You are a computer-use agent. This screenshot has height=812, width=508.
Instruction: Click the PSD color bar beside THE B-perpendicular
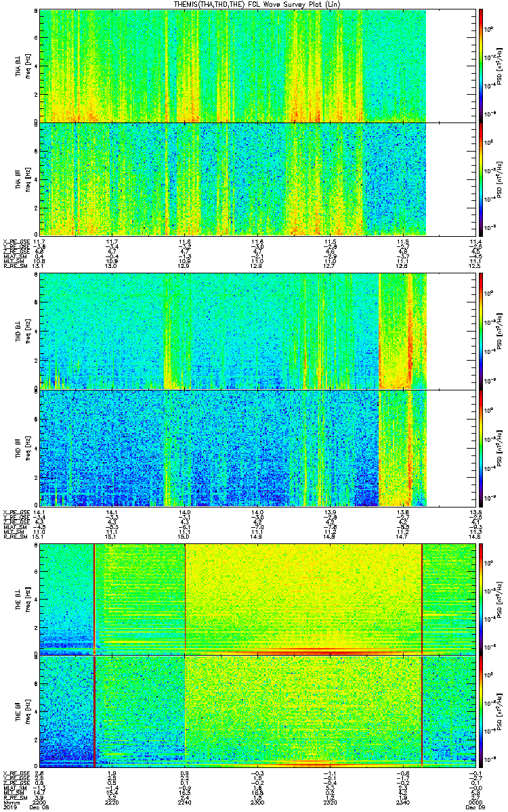pyautogui.click(x=481, y=598)
